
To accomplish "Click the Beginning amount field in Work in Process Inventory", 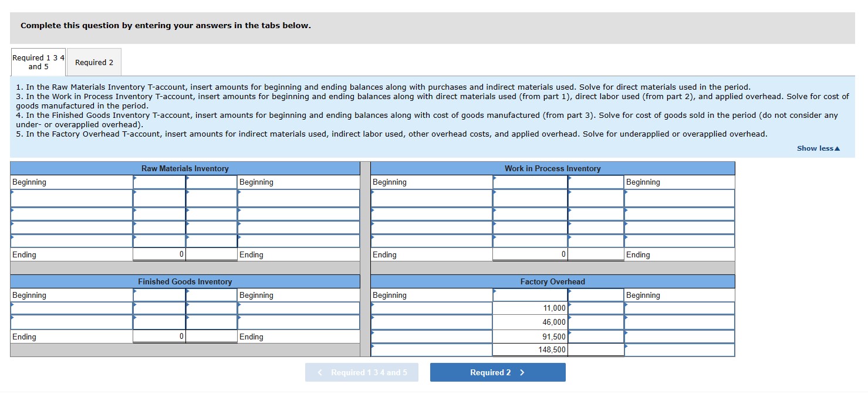I will coord(528,182).
